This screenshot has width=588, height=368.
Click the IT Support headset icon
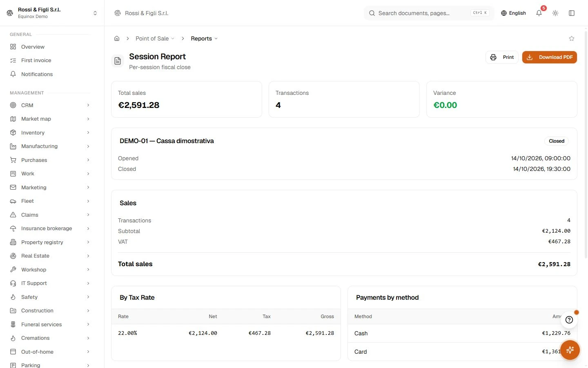click(13, 283)
